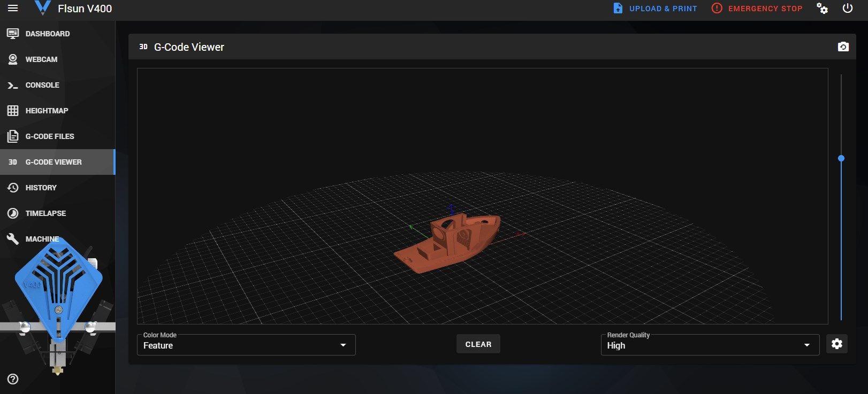Click the Timelapse icon

pos(13,213)
